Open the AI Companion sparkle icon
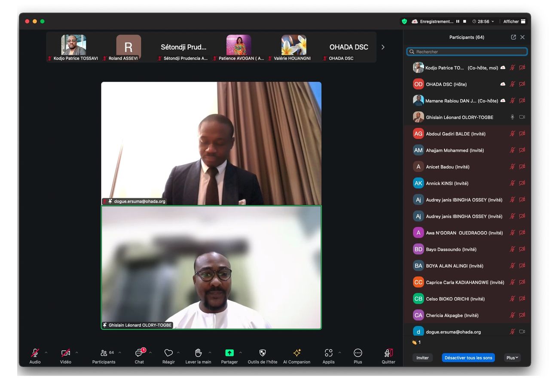This screenshot has width=550, height=392. coord(296,353)
